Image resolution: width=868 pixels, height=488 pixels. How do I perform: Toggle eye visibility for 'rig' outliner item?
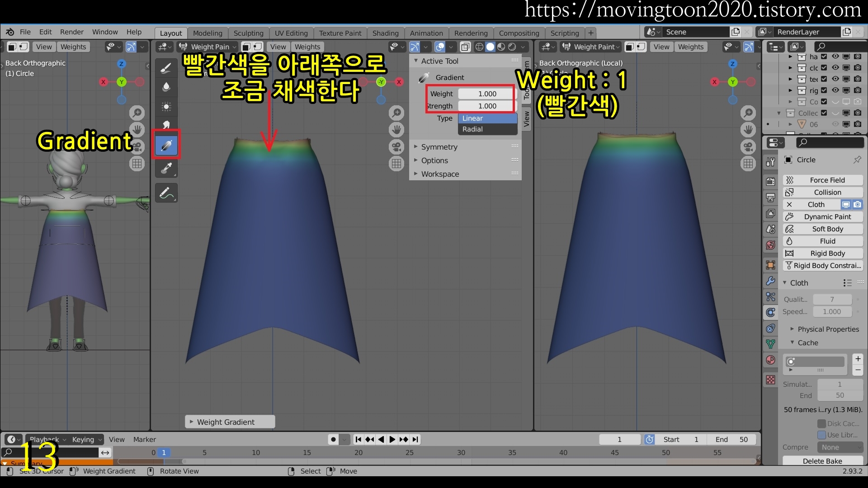click(835, 90)
